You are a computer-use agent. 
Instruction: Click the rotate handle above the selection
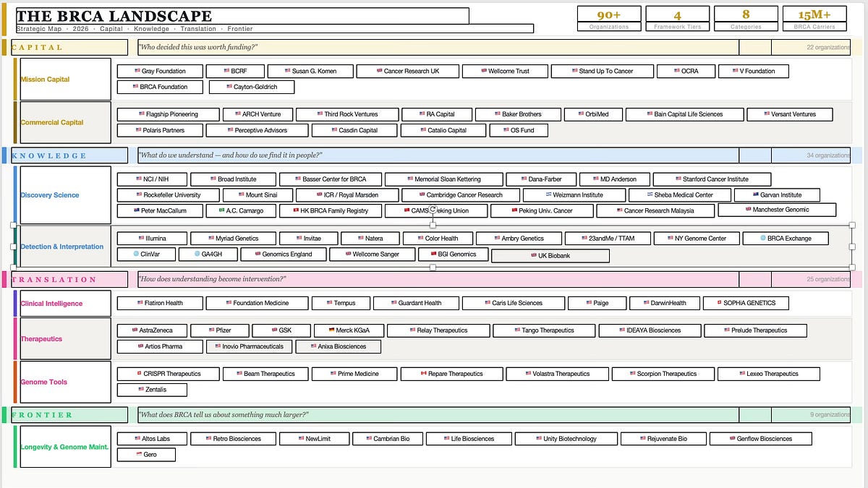(x=433, y=209)
